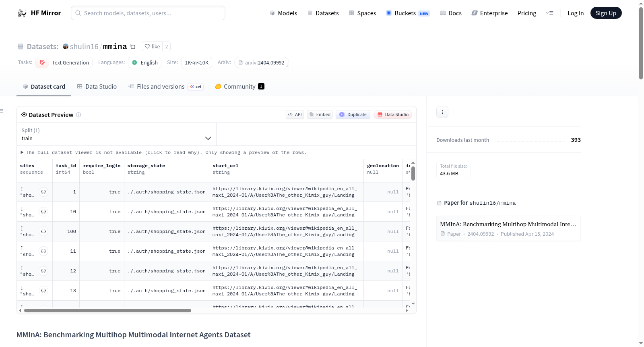The height and width of the screenshot is (347, 644).
Task: Go to the Enterprise page
Action: point(489,13)
